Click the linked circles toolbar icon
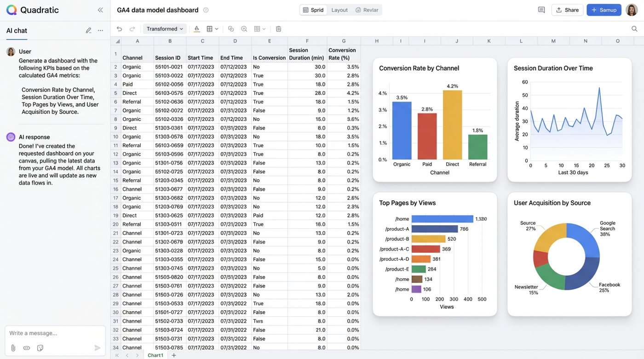The height and width of the screenshot is (359, 644). pos(231,29)
